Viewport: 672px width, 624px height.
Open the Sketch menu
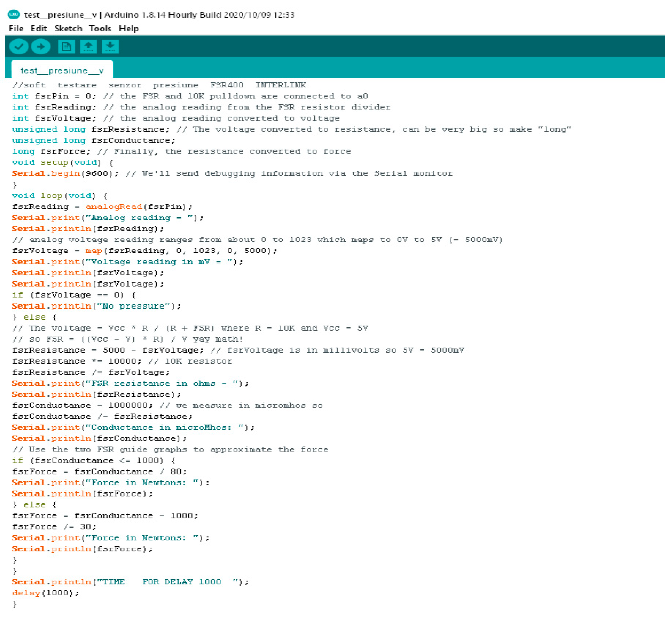(x=68, y=28)
